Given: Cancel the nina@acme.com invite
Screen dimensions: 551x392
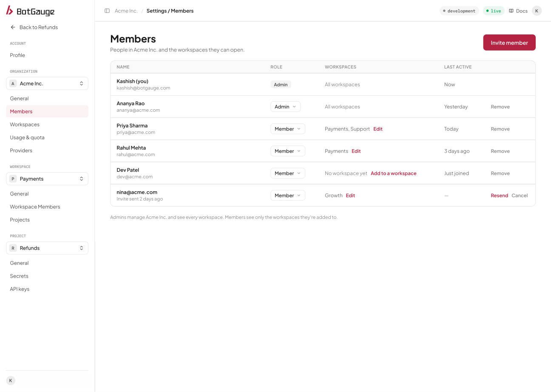Looking at the screenshot, I should tap(520, 196).
